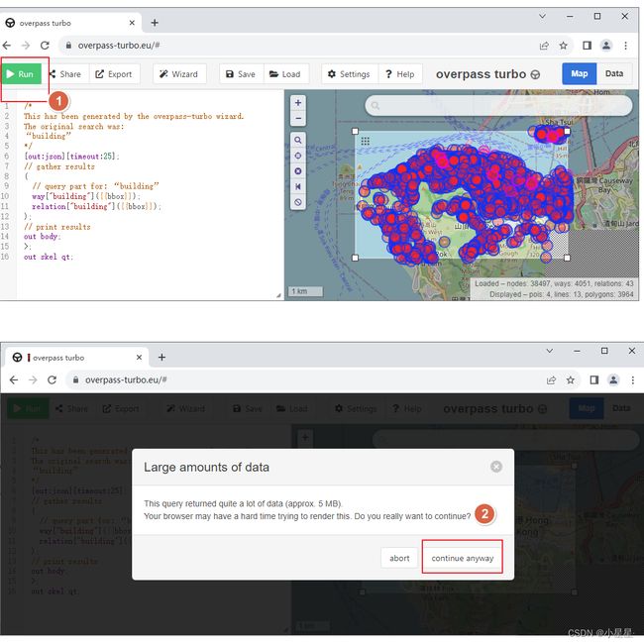Click bbox move grip dotted handle
Screen dimensions: 644x644
click(366, 142)
